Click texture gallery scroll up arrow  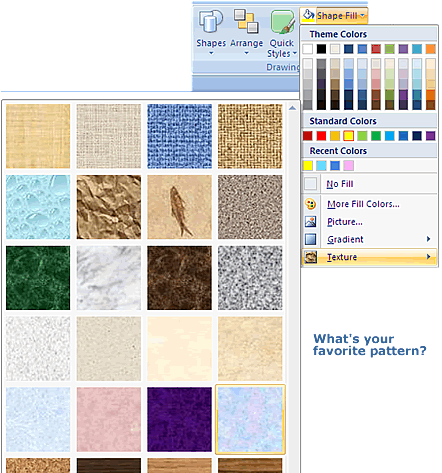pos(292,108)
